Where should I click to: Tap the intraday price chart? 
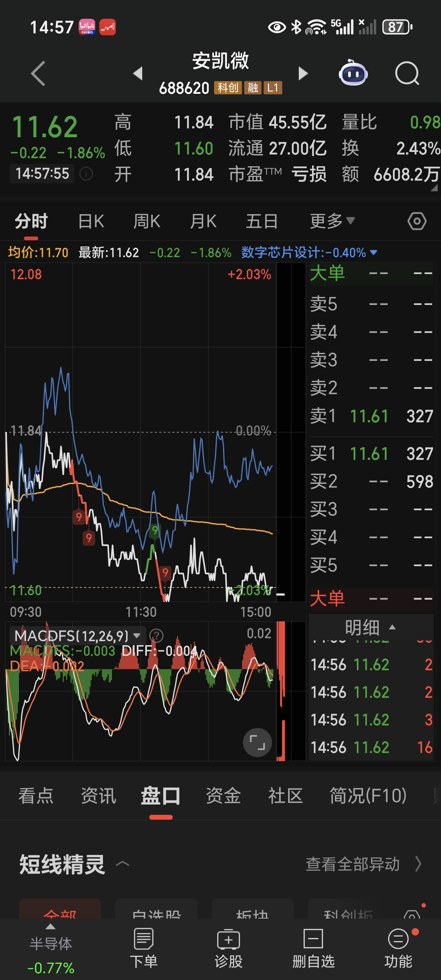click(x=141, y=432)
